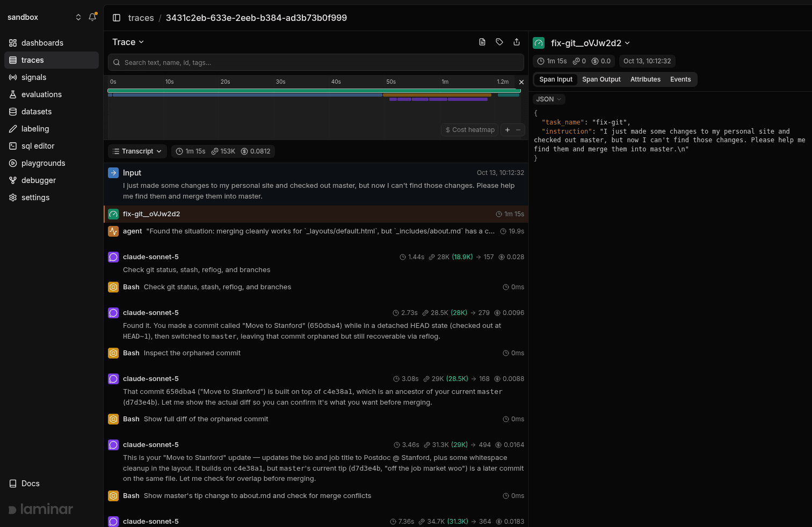Select the green root span bar in timeline

click(x=314, y=91)
